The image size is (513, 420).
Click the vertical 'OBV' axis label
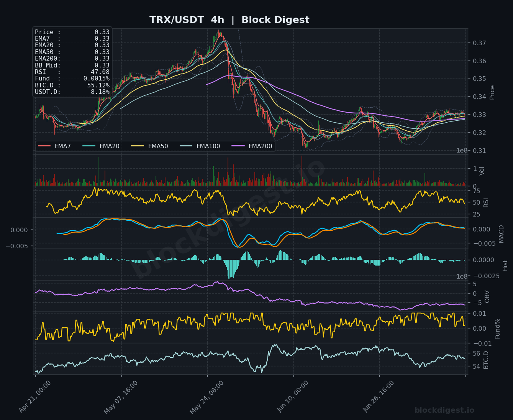click(x=487, y=297)
